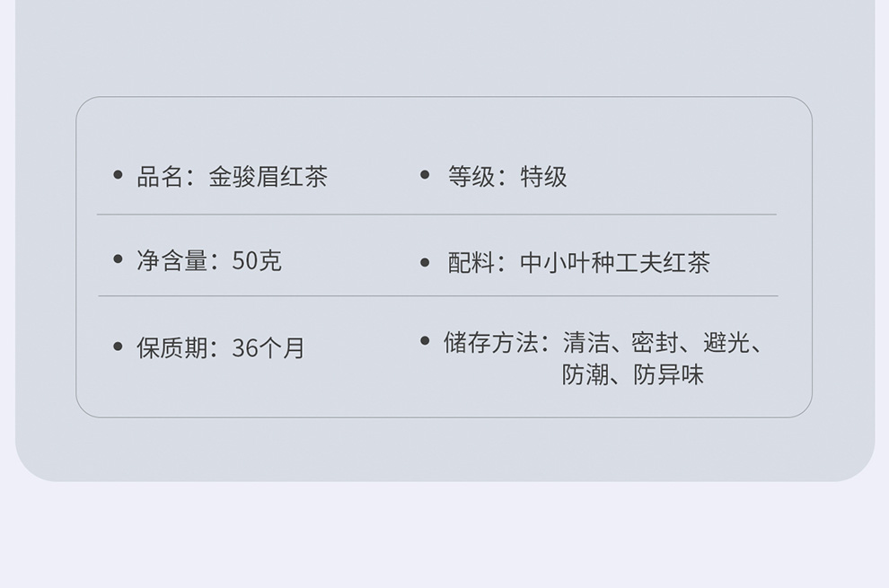Click the bullet dot before 品名

pos(118,174)
